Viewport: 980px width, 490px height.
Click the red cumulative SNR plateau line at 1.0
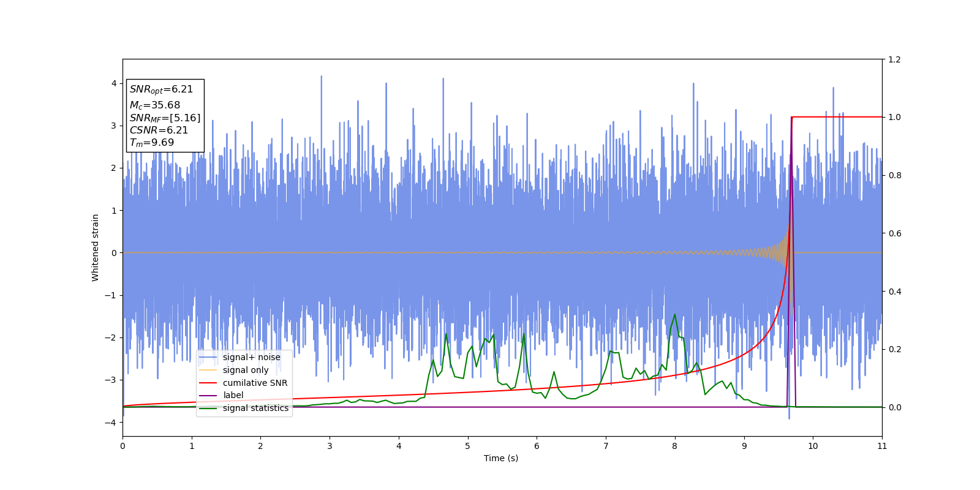click(837, 117)
